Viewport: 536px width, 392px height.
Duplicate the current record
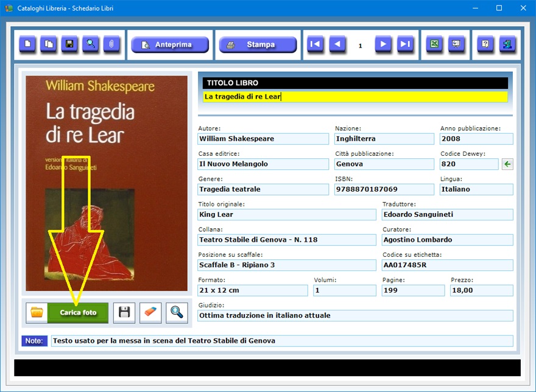48,44
